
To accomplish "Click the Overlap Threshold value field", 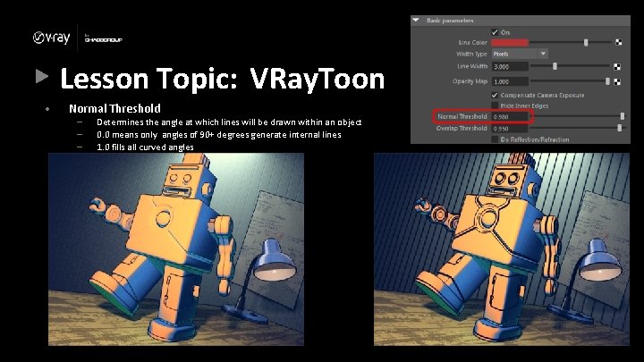I will tap(510, 129).
